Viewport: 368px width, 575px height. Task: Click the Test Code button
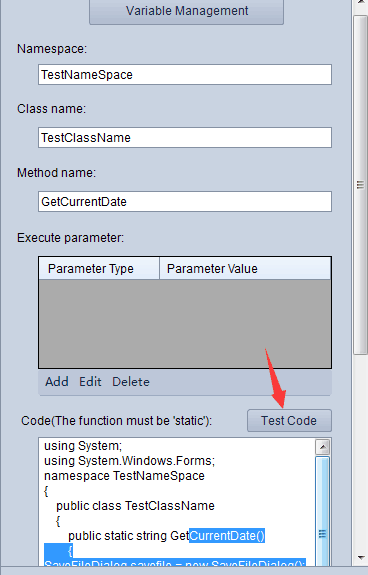click(289, 421)
